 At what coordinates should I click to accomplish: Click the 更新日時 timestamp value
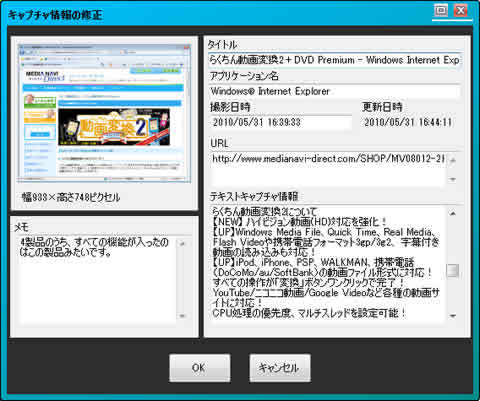(408, 122)
